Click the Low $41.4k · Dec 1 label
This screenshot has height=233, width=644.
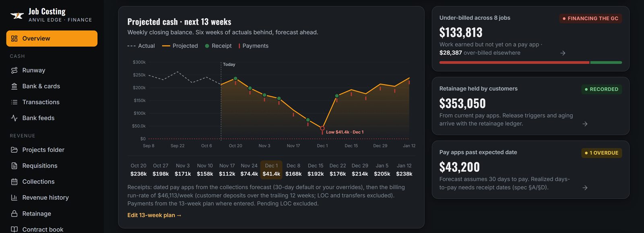tap(345, 132)
